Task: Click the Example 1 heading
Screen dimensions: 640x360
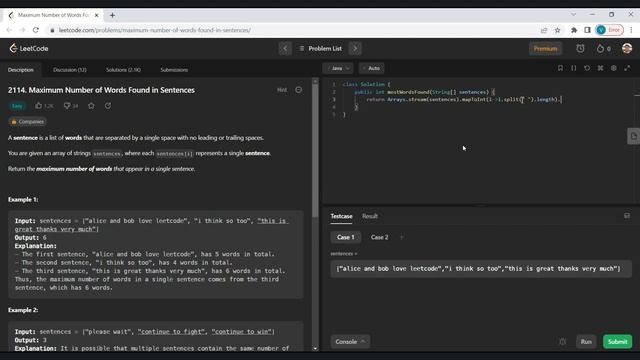Action: pos(23,200)
